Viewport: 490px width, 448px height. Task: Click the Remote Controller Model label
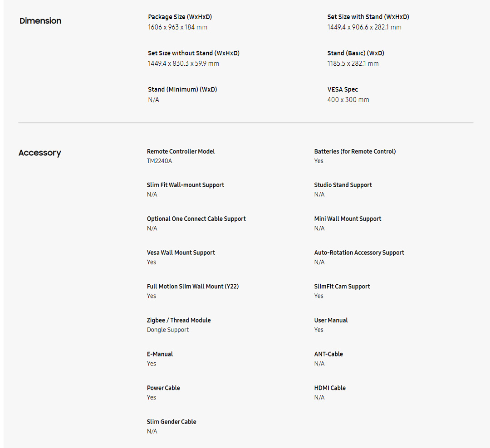(181, 151)
